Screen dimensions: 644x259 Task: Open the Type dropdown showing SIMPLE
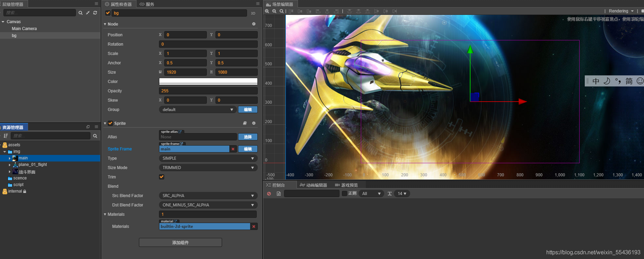[208, 158]
